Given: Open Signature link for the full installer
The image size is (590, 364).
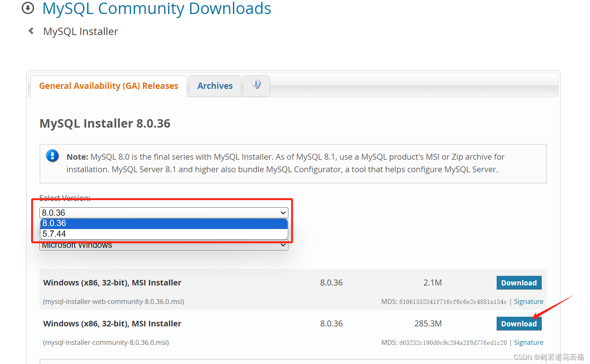Looking at the screenshot, I should click(528, 342).
